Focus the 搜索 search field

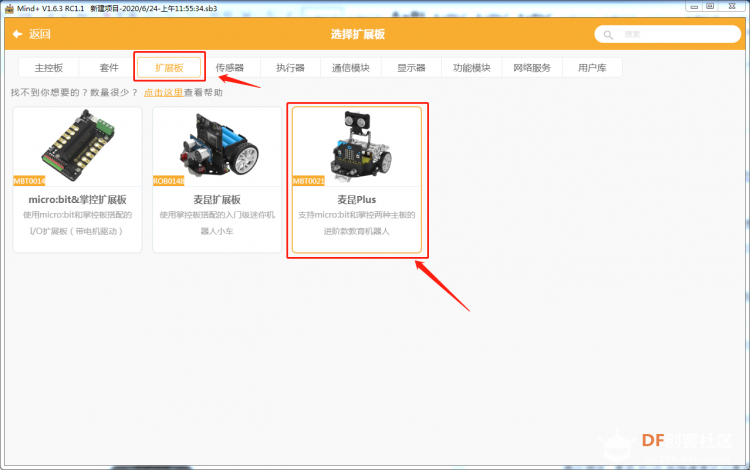[x=668, y=34]
